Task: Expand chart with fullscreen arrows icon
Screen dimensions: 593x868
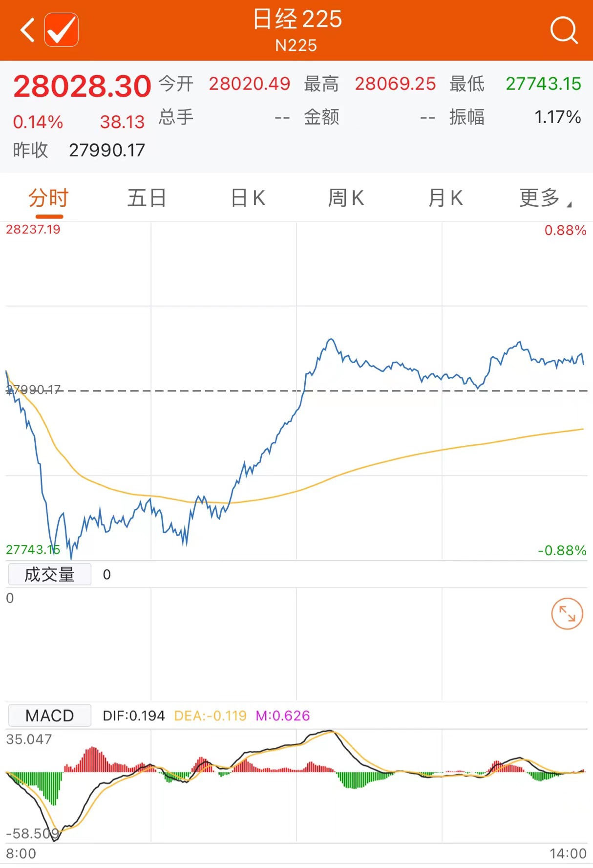Action: tap(567, 613)
